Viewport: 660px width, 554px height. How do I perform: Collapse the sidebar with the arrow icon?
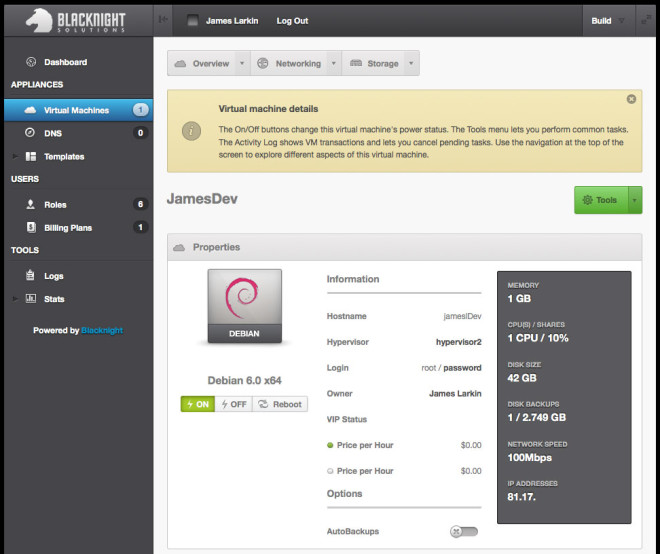[x=163, y=19]
